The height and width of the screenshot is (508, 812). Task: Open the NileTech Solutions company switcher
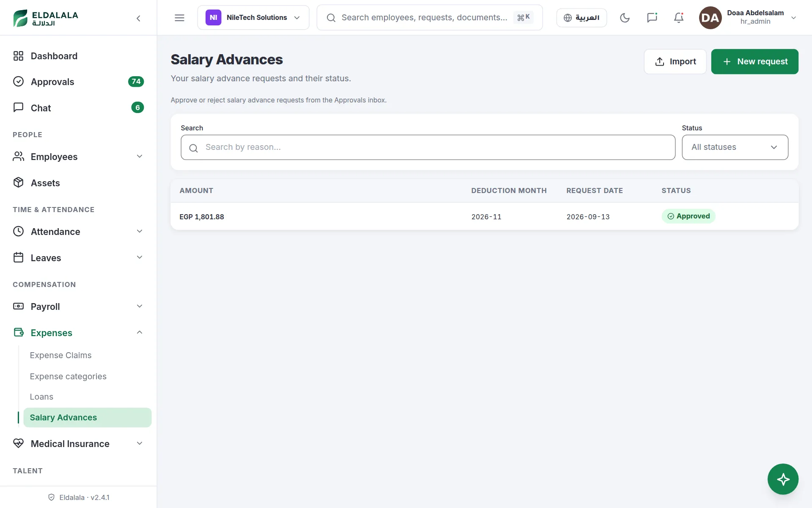coord(253,18)
